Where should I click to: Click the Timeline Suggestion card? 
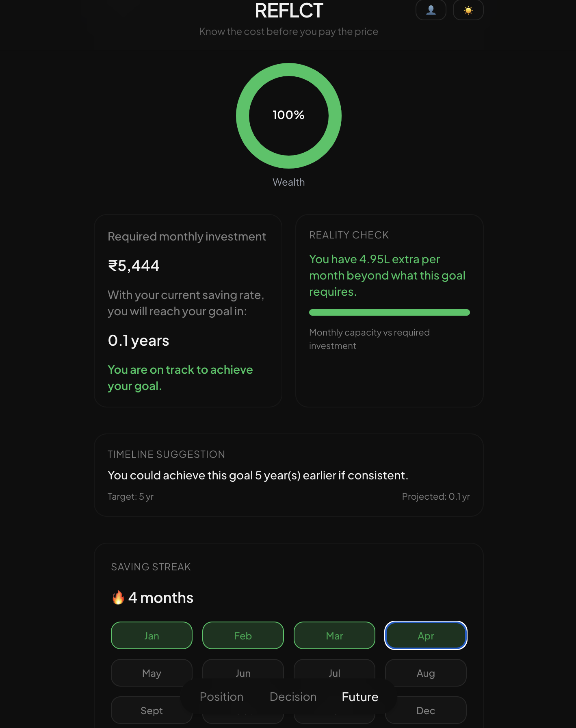tap(288, 475)
